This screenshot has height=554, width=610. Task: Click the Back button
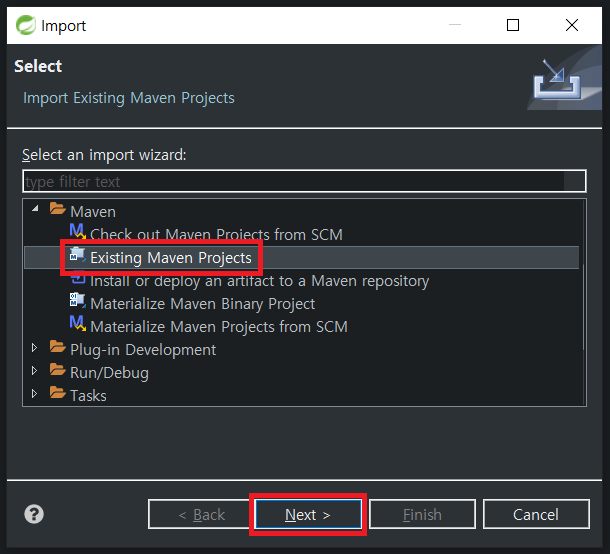(201, 514)
